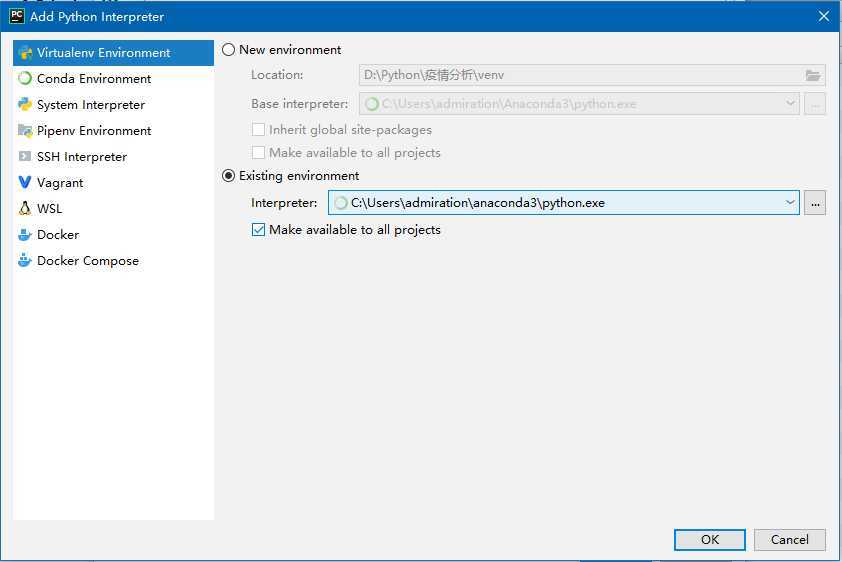
Task: Select Docker Compose entry
Action: 113,260
